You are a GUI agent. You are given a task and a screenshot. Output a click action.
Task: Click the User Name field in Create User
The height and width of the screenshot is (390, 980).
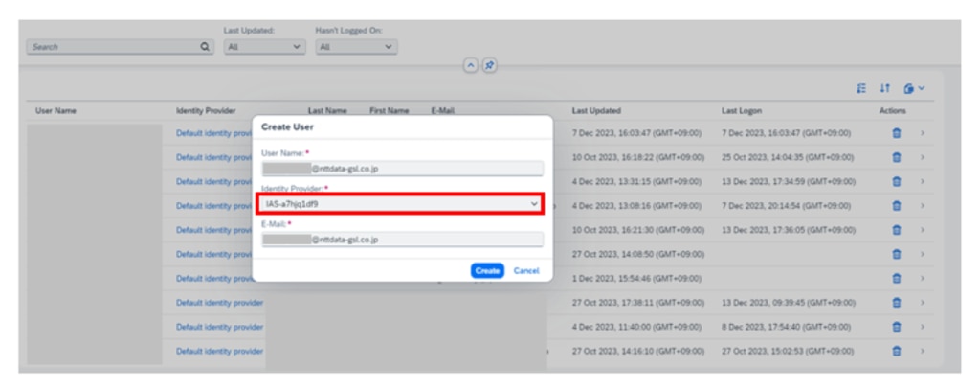coord(402,169)
